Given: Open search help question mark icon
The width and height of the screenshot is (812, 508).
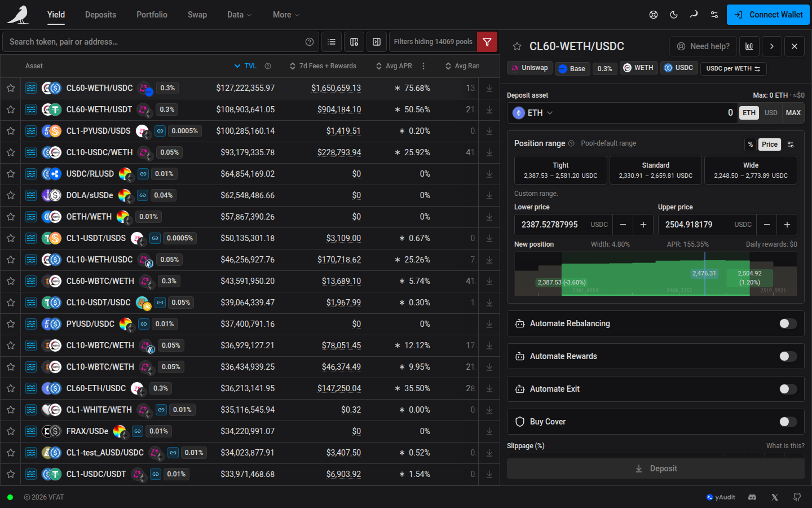Looking at the screenshot, I should click(x=310, y=42).
